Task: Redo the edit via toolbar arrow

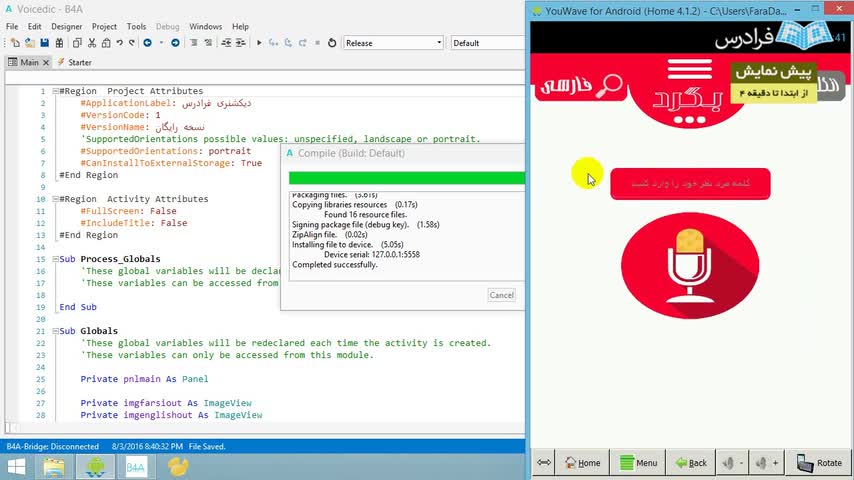Action: (131, 43)
